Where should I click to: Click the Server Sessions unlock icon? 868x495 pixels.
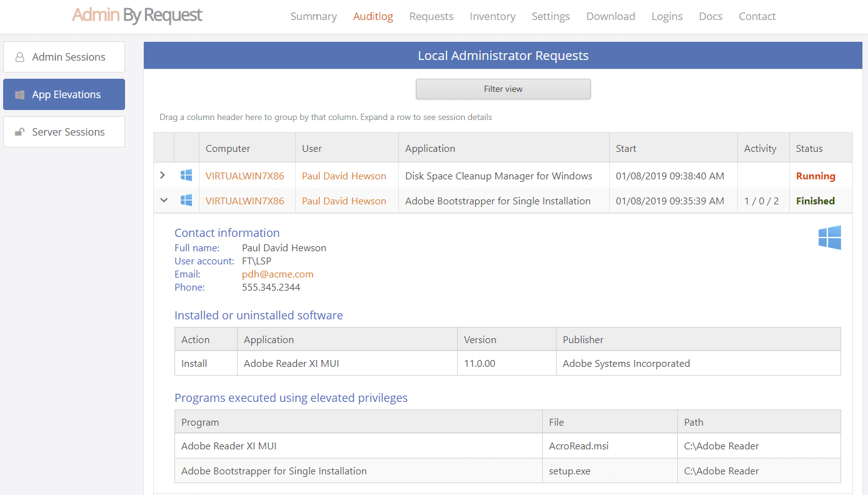19,132
